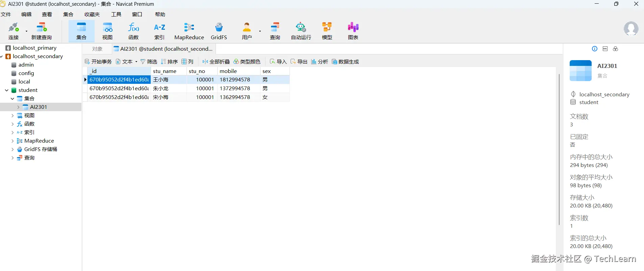The image size is (644, 271).
Task: Select the AI2301 @student tab
Action: pyautogui.click(x=164, y=49)
